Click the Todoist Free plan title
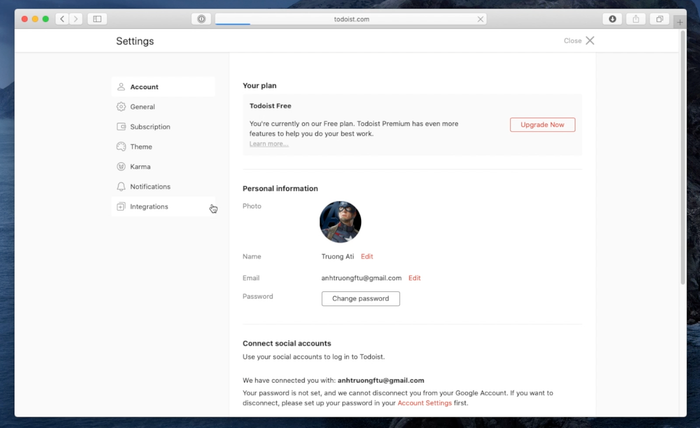This screenshot has height=428, width=700. pos(270,106)
